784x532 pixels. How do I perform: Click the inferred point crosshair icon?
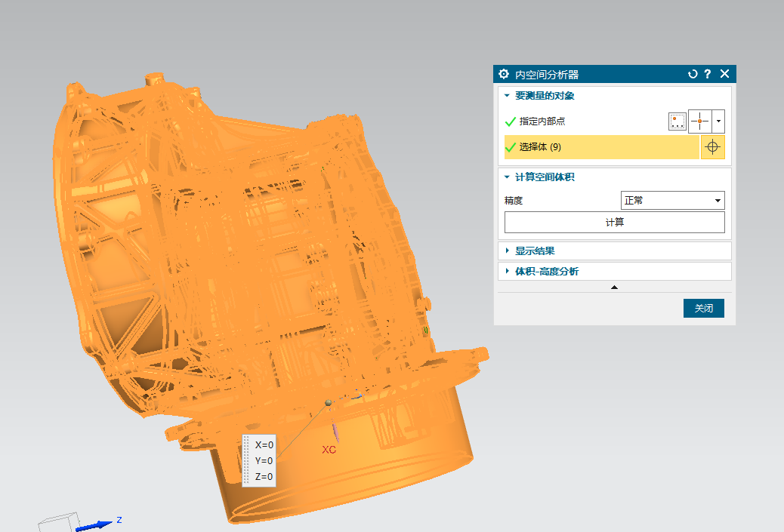coord(700,121)
